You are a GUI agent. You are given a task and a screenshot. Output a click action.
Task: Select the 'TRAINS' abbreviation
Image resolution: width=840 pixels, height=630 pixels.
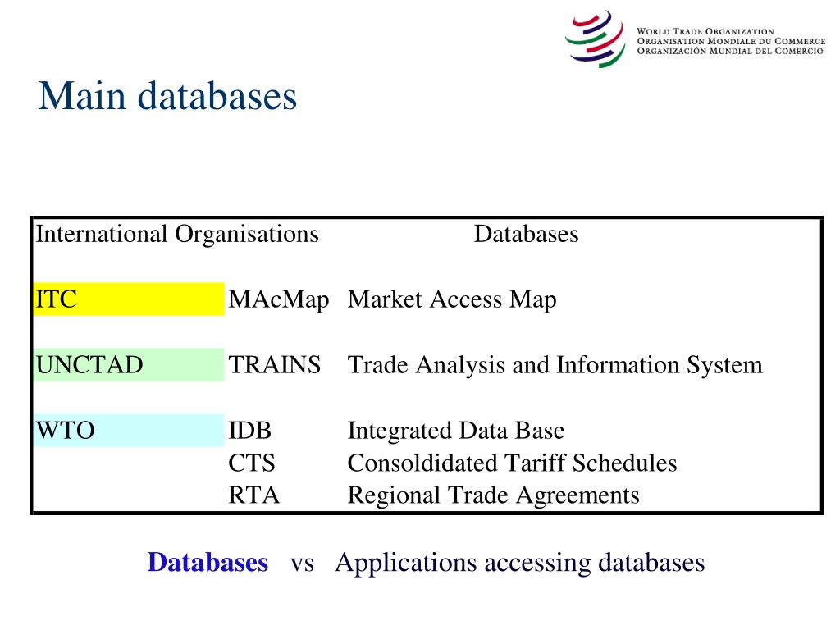tap(274, 365)
